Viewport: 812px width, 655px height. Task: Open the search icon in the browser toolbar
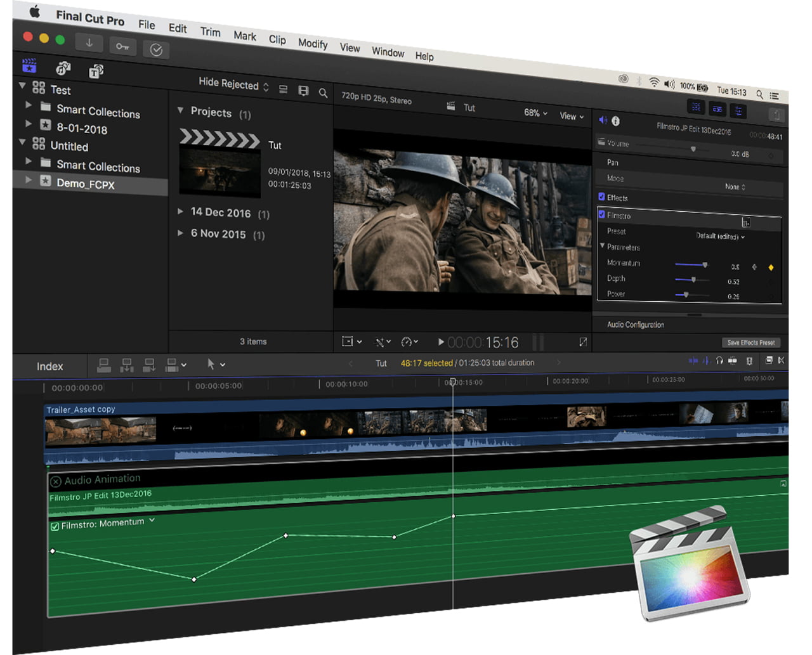pos(324,93)
